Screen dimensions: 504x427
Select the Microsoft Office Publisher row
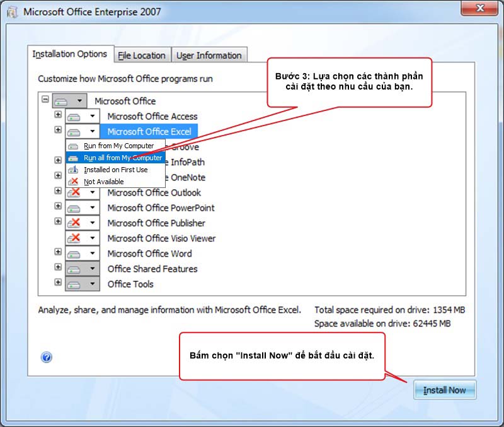(x=156, y=223)
